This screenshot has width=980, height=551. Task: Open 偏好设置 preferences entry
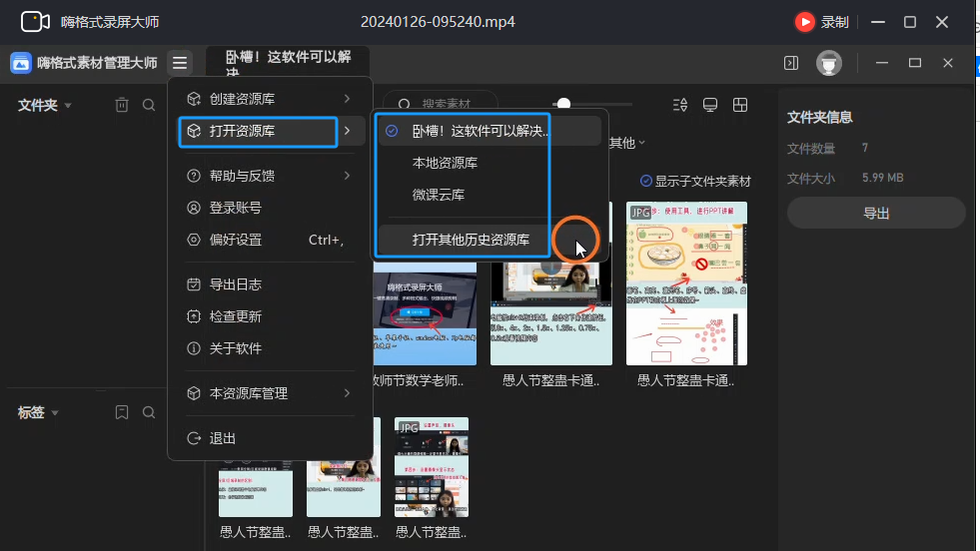click(x=270, y=240)
